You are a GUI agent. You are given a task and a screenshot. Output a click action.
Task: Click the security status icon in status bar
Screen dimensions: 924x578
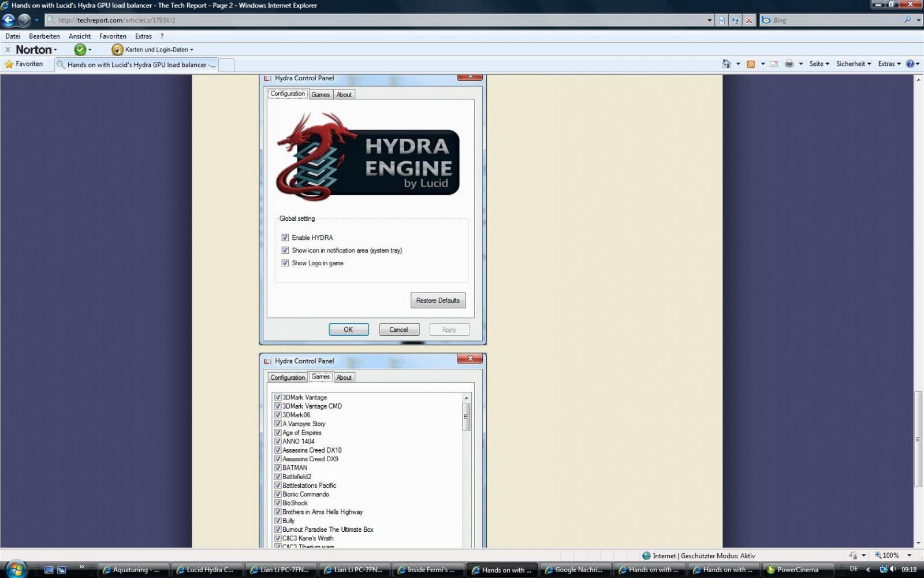pos(854,555)
